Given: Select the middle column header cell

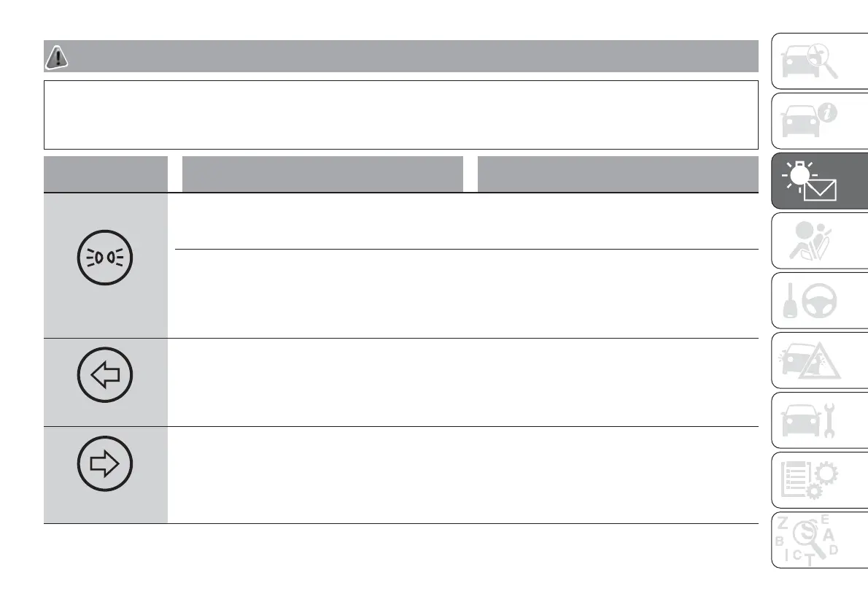Looking at the screenshot, I should point(322,174).
